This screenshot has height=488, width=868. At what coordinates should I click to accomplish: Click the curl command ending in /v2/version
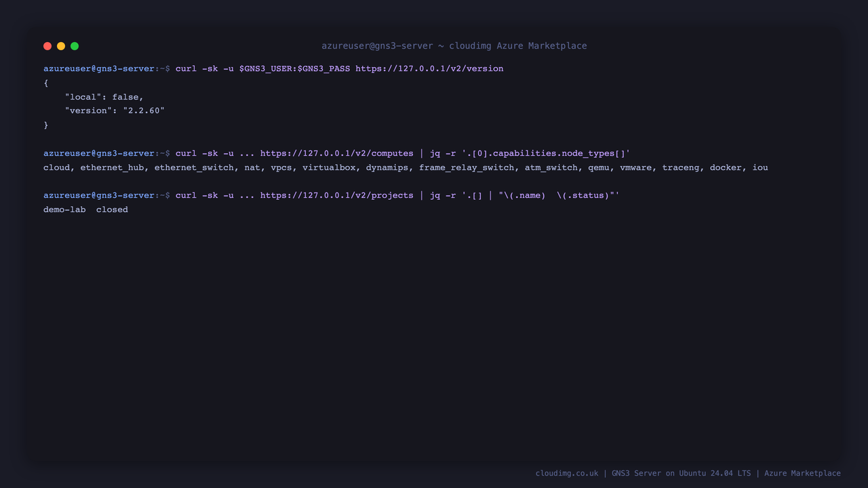pos(339,68)
